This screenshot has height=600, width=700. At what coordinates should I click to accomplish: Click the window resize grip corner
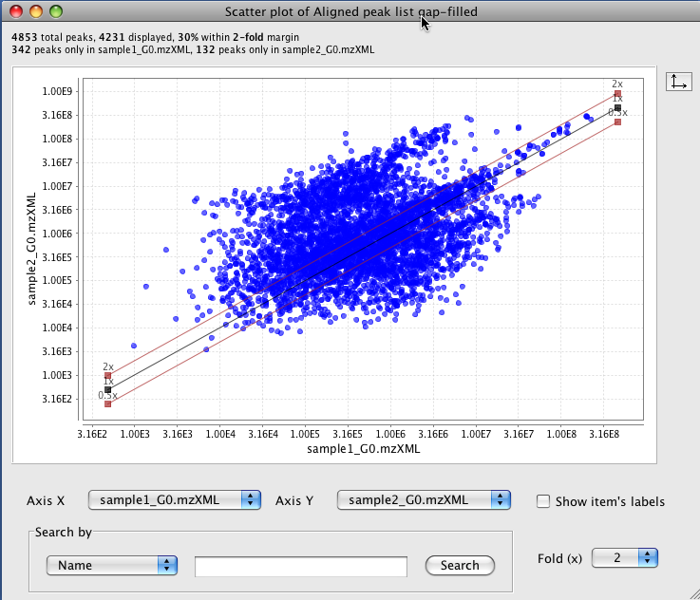click(694, 594)
